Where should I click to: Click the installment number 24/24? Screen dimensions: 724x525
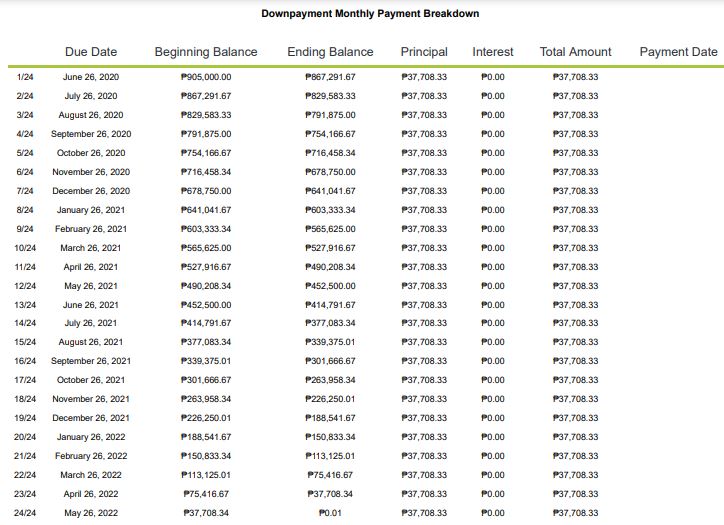[26, 513]
